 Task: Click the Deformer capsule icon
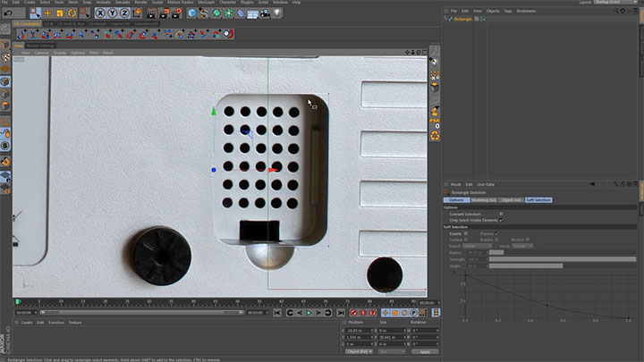pyautogui.click(x=241, y=13)
